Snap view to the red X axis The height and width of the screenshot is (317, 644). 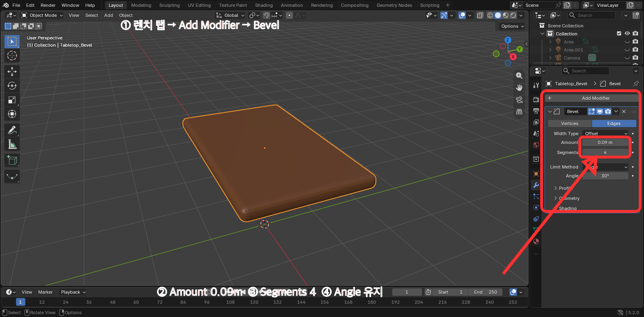513,57
